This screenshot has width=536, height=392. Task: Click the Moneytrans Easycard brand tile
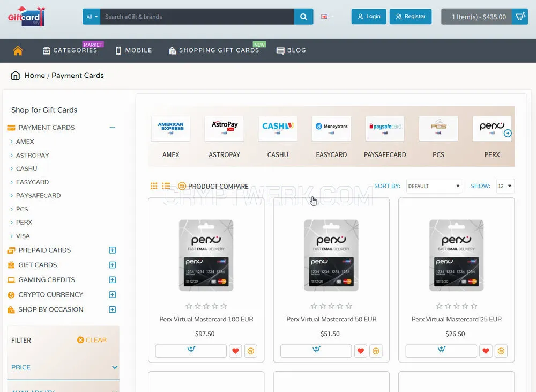point(331,129)
